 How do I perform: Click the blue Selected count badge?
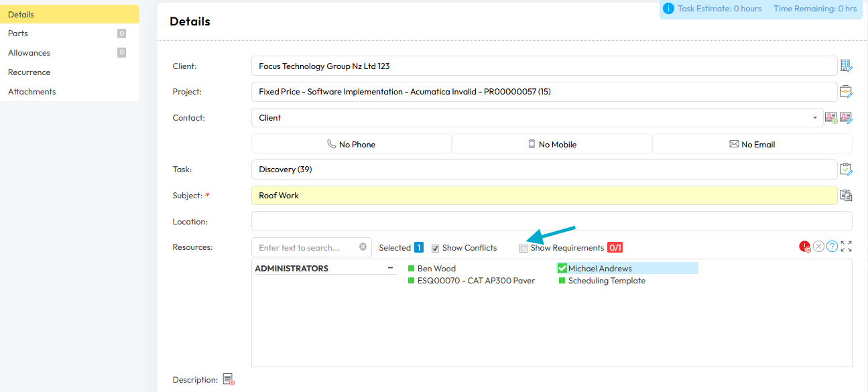[x=419, y=248]
